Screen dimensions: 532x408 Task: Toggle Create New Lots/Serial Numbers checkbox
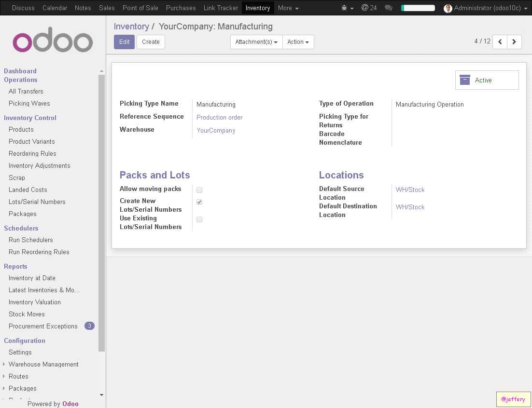[199, 202]
